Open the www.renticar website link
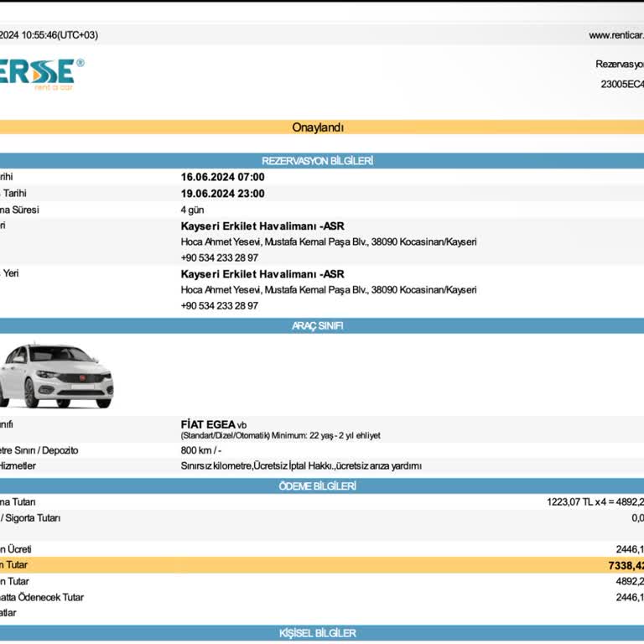644x644 pixels. click(616, 35)
